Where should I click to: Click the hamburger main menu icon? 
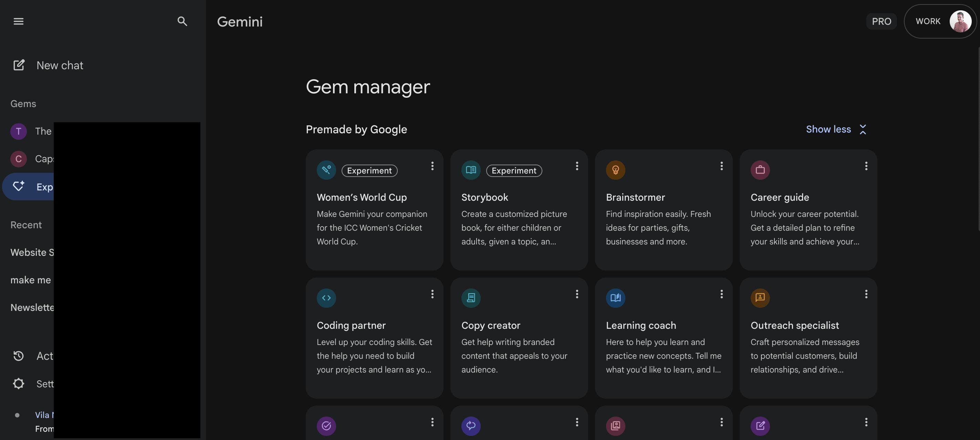[x=18, y=21]
